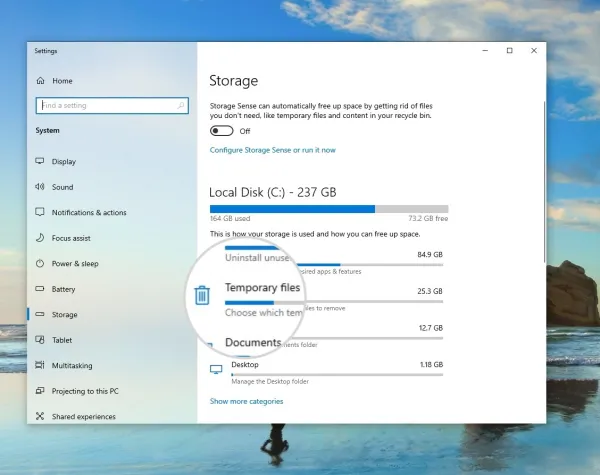Click the Temporary files usage bar

pyautogui.click(x=334, y=302)
